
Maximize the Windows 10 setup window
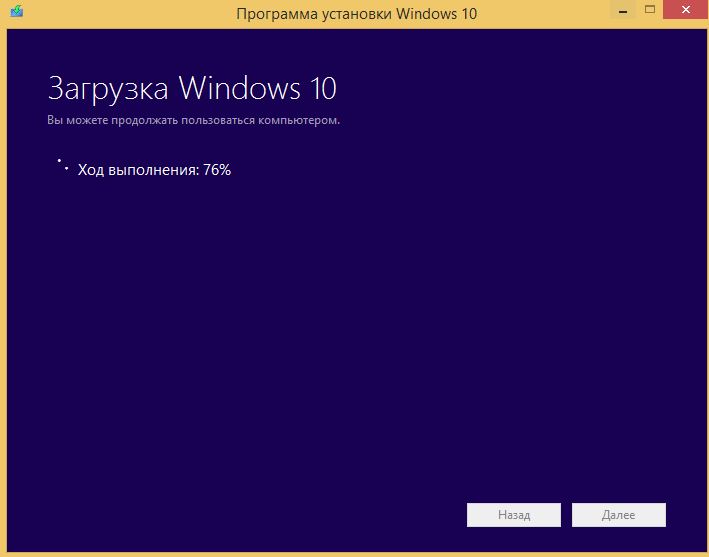pos(650,10)
